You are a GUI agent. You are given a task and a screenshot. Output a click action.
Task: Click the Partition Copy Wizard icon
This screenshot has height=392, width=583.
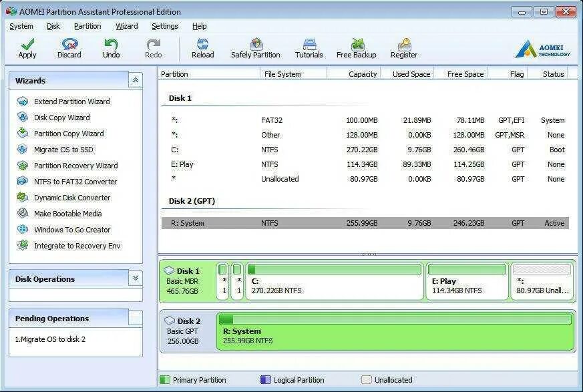point(23,133)
